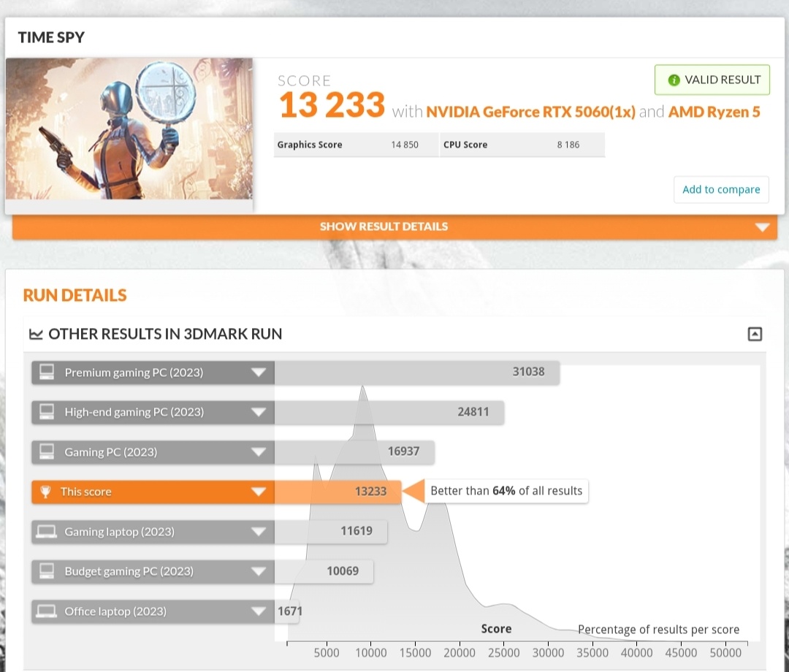Click the Budget gaming PC computer icon

pyautogui.click(x=47, y=571)
